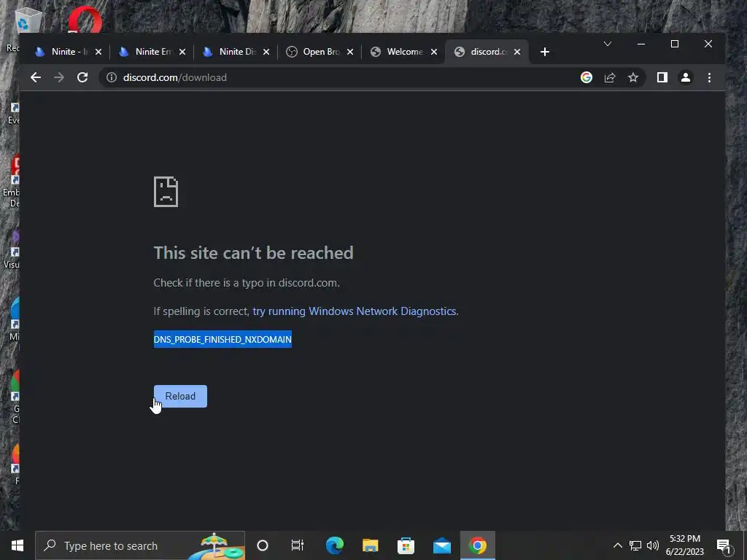Close the Open Bro tab
The height and width of the screenshot is (560, 747).
point(350,52)
